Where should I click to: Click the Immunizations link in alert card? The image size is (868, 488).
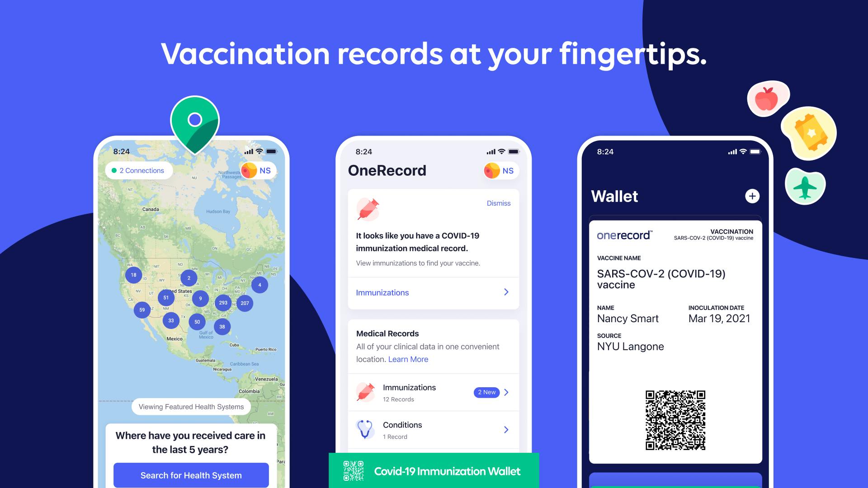point(382,292)
